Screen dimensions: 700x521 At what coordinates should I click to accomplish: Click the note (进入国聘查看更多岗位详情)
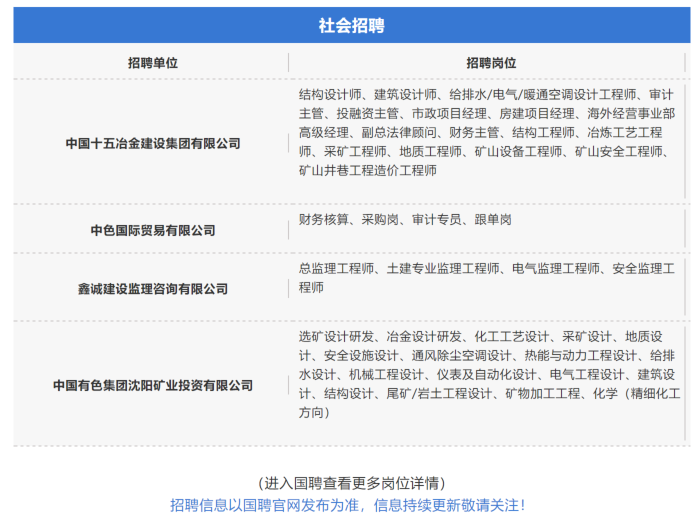[x=352, y=483]
